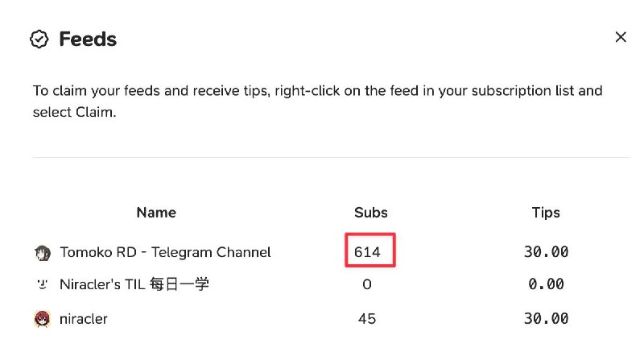Select the Tomoko RD - Telegram Channel feed
644x352 pixels.
(x=165, y=252)
